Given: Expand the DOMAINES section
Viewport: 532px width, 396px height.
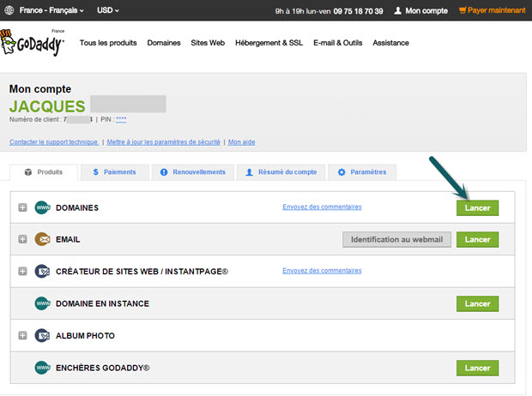Looking at the screenshot, I should tap(22, 207).
